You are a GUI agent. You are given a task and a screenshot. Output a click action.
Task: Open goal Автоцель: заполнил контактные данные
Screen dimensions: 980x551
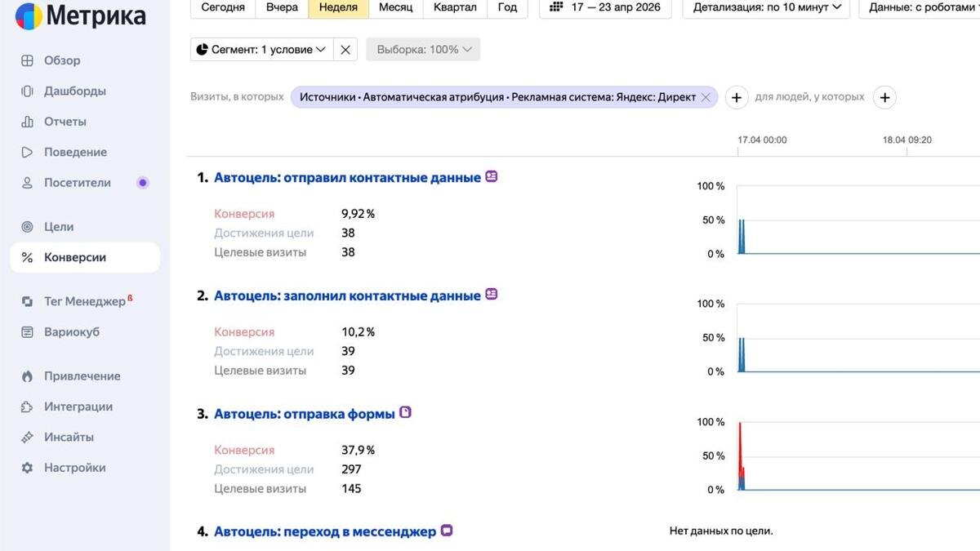coord(347,295)
